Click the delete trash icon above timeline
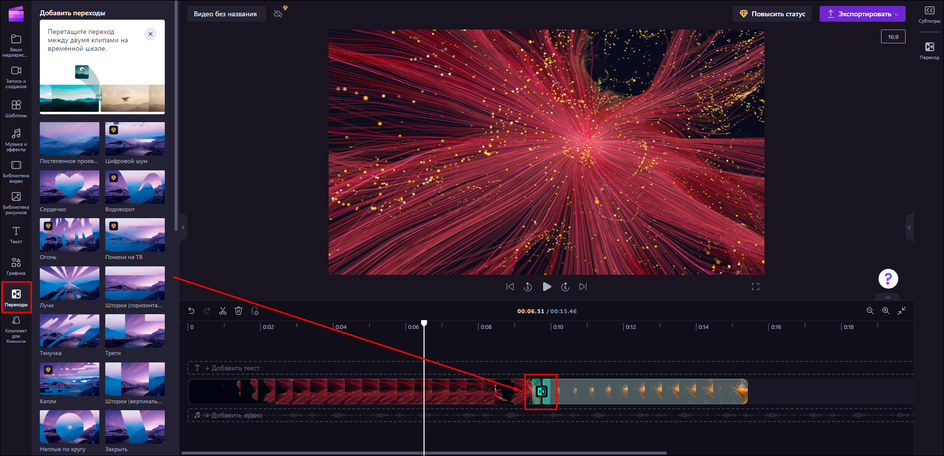The height and width of the screenshot is (456, 944). point(239,311)
